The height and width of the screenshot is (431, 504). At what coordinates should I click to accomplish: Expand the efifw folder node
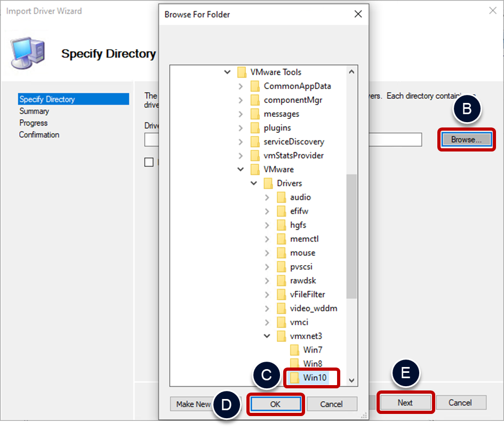pos(268,211)
